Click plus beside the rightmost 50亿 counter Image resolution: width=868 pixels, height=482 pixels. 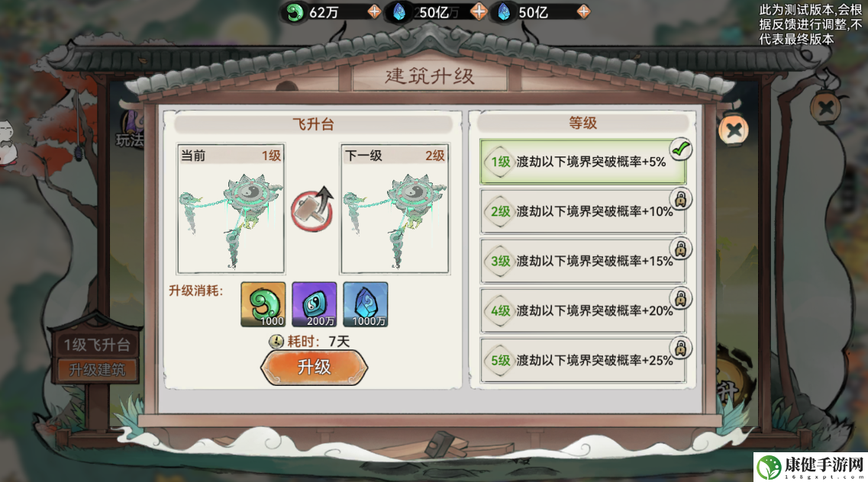coord(583,11)
